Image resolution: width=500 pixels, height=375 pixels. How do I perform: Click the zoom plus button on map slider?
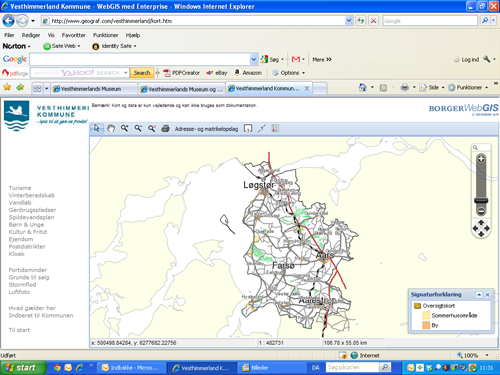click(x=481, y=159)
